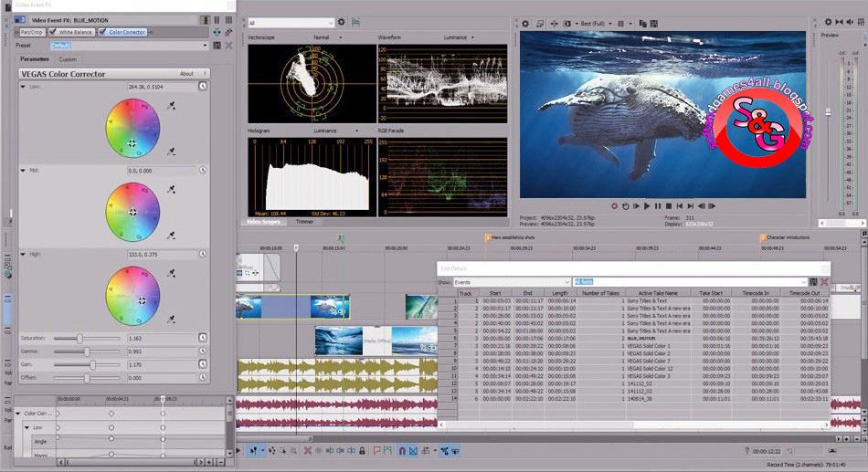This screenshot has width=868, height=472.
Task: Save preview snapshot to file
Action: coord(654,24)
